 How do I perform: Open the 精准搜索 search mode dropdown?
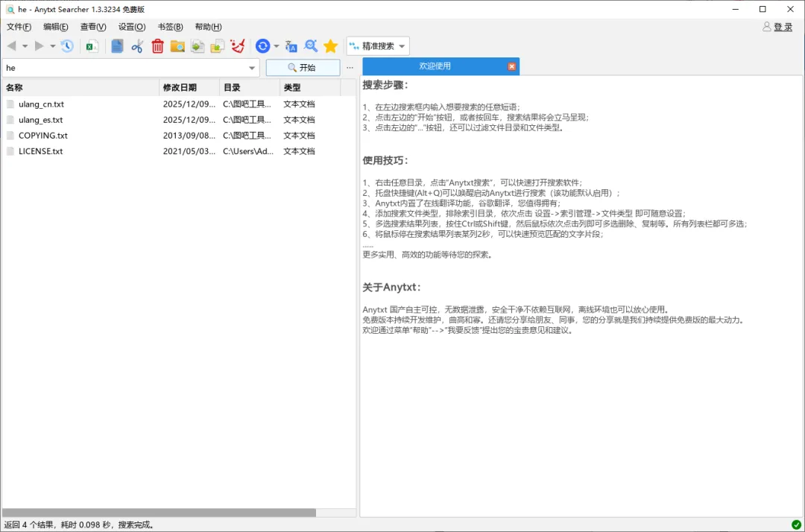click(378, 46)
